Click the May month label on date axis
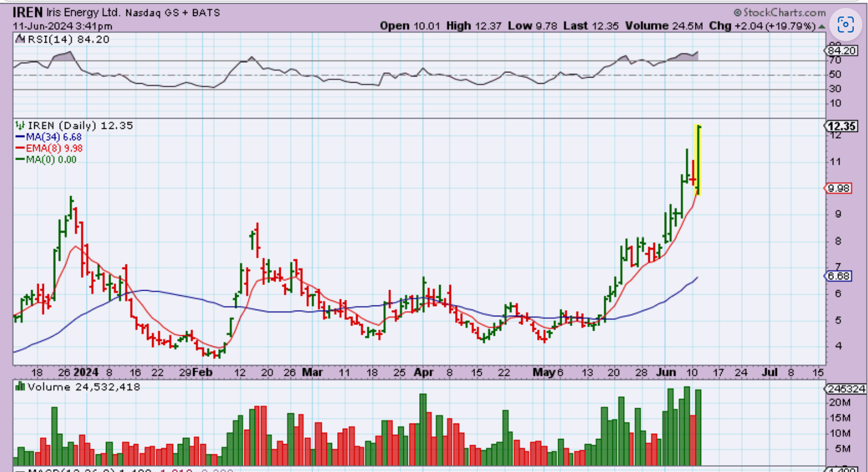Screen dimensions: 868x472 [544, 373]
